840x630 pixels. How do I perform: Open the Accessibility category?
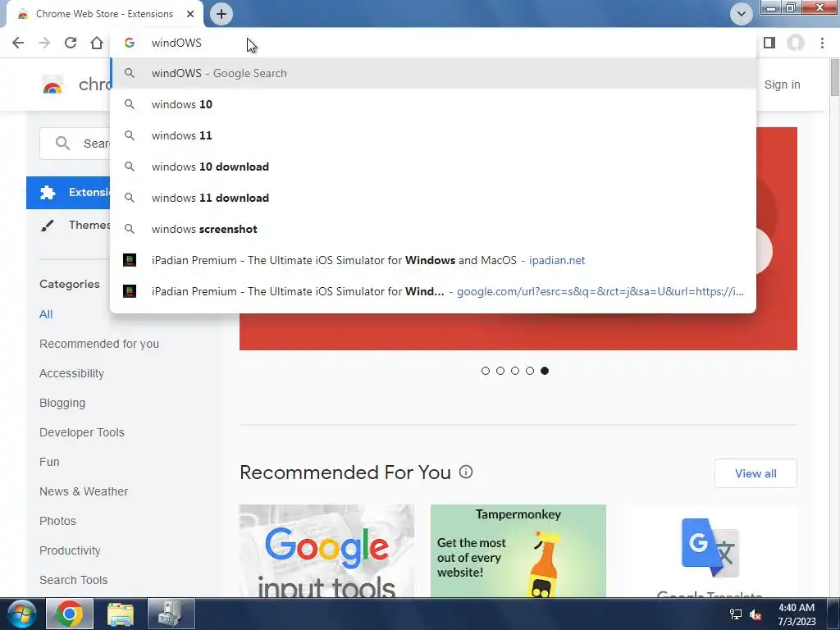[72, 373]
